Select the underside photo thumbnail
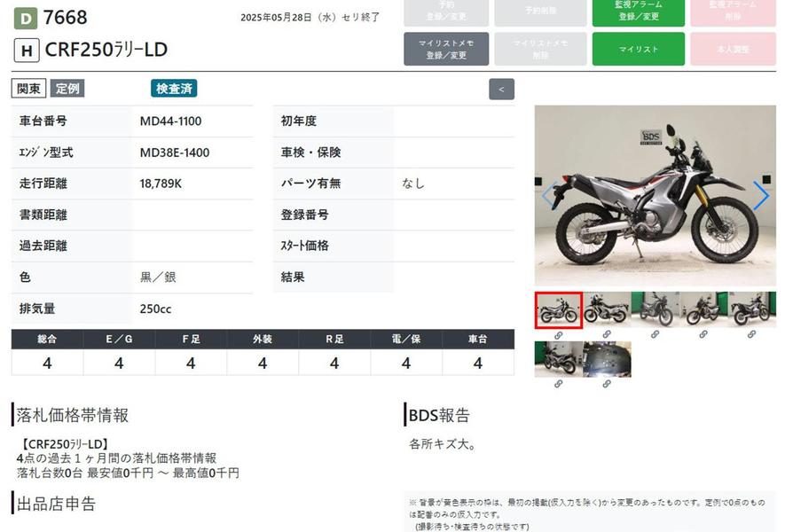Image resolution: width=793 pixels, height=532 pixels. point(607,359)
